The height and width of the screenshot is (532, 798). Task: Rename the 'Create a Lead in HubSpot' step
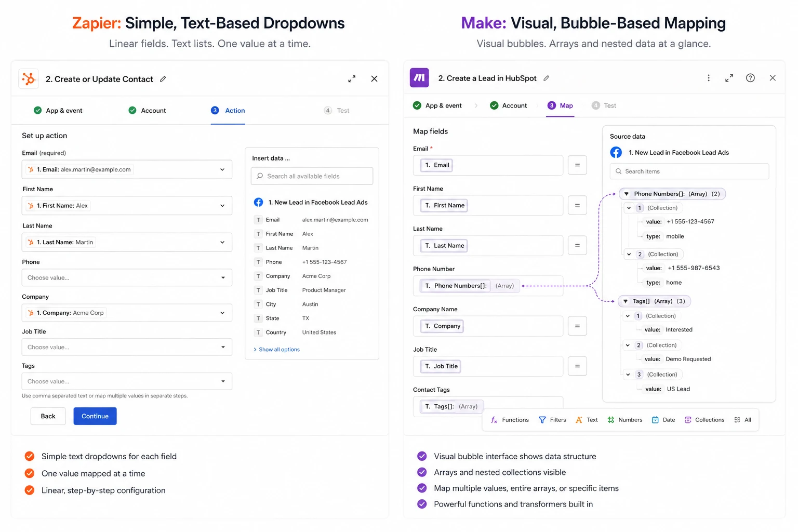tap(546, 78)
